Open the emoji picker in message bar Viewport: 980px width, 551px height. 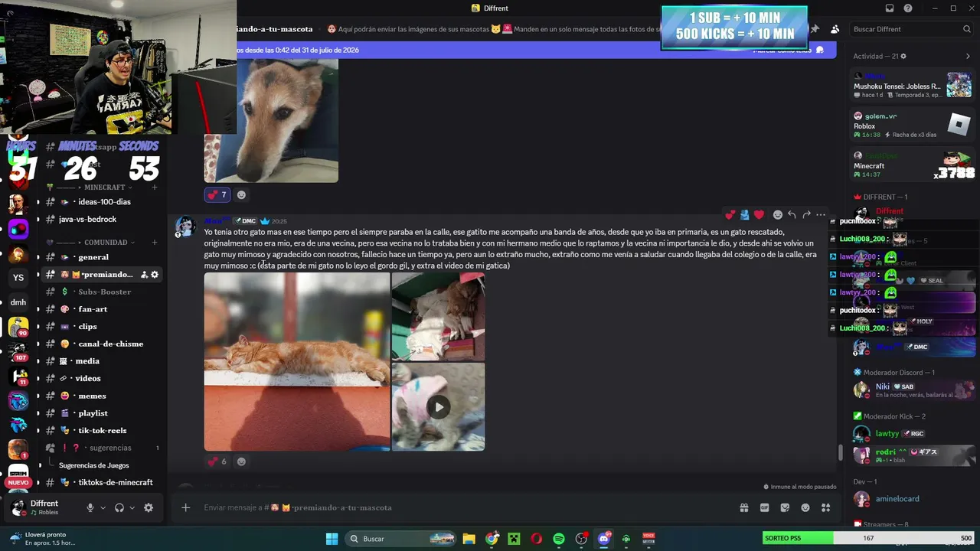point(805,507)
